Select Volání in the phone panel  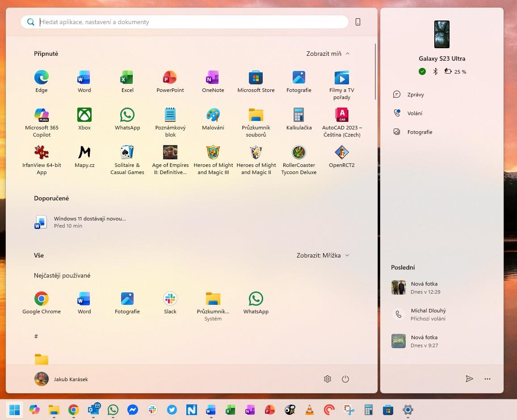click(x=414, y=113)
